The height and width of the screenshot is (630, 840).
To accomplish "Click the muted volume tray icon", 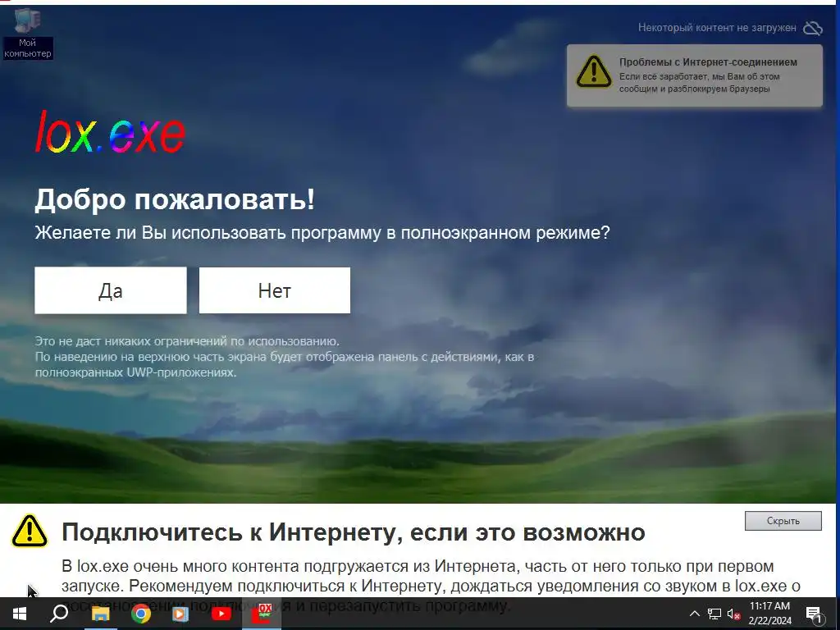I will pyautogui.click(x=734, y=614).
